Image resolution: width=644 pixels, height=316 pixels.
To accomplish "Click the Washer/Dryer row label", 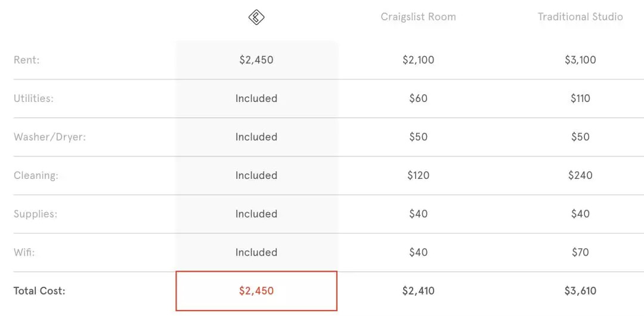I will pyautogui.click(x=49, y=137).
